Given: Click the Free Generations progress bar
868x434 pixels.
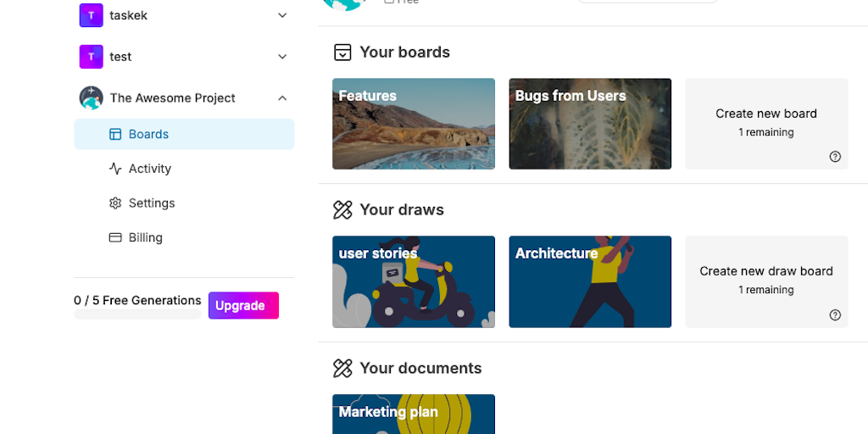Looking at the screenshot, I should [137, 314].
